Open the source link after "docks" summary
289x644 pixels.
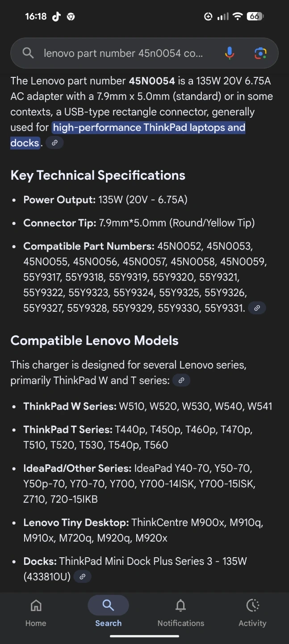pyautogui.click(x=54, y=143)
